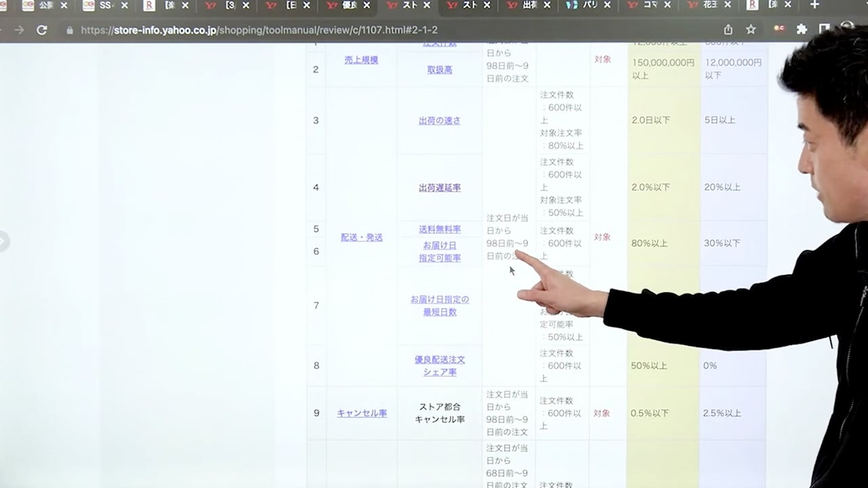The width and height of the screenshot is (868, 488).
Task: Open the 取扱高 link
Action: coord(439,70)
